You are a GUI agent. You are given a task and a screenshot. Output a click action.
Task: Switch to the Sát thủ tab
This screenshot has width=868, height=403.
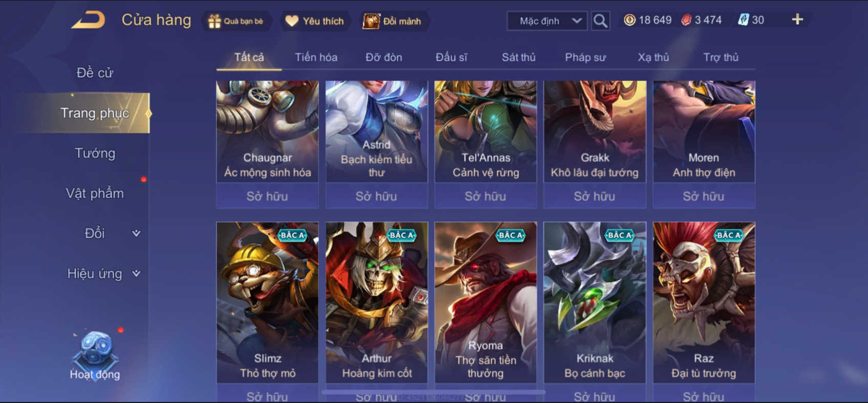(518, 57)
